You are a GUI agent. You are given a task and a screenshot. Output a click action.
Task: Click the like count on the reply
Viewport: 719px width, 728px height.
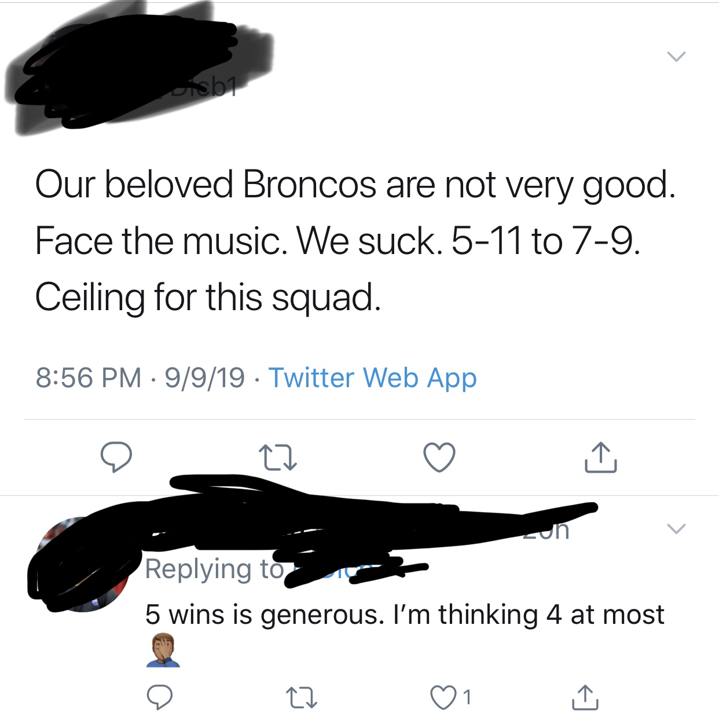click(467, 697)
